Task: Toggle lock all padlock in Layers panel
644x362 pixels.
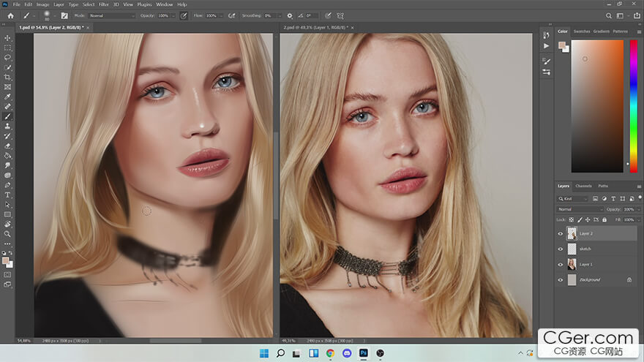Action: pyautogui.click(x=604, y=220)
